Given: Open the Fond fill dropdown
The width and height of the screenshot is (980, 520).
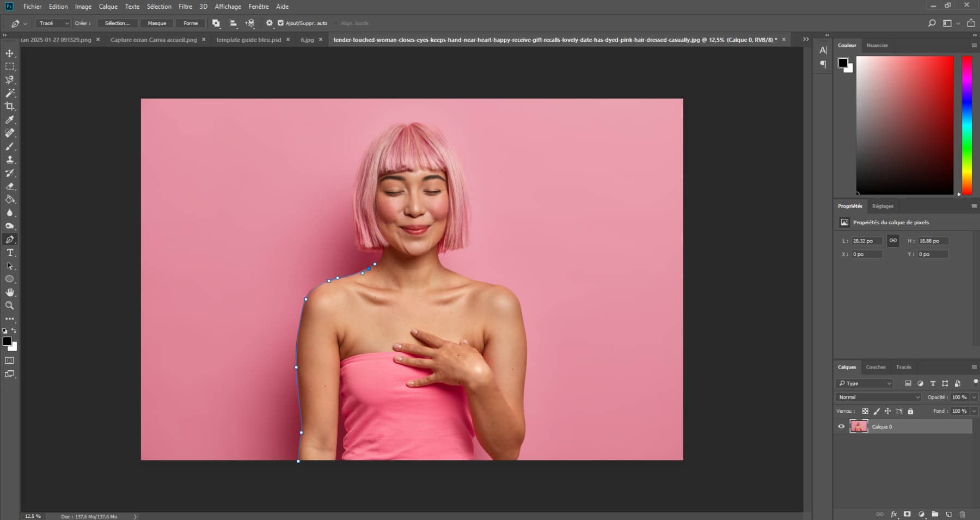Looking at the screenshot, I should [974, 411].
